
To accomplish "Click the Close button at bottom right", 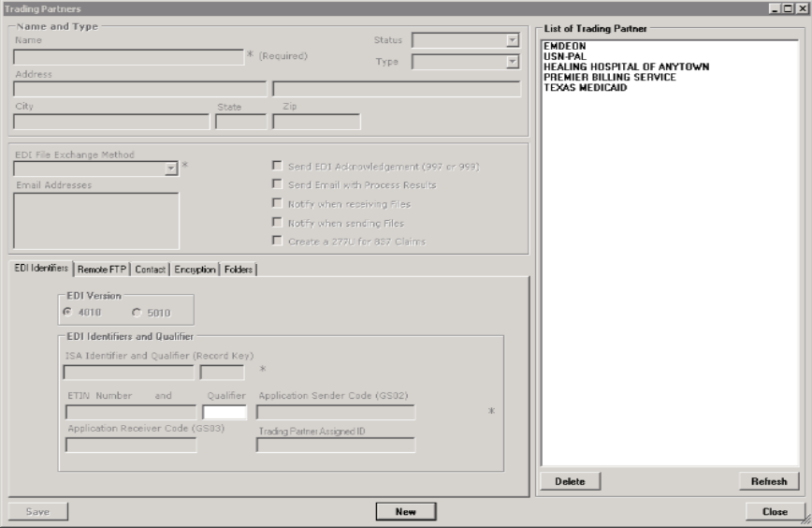I will point(775,511).
